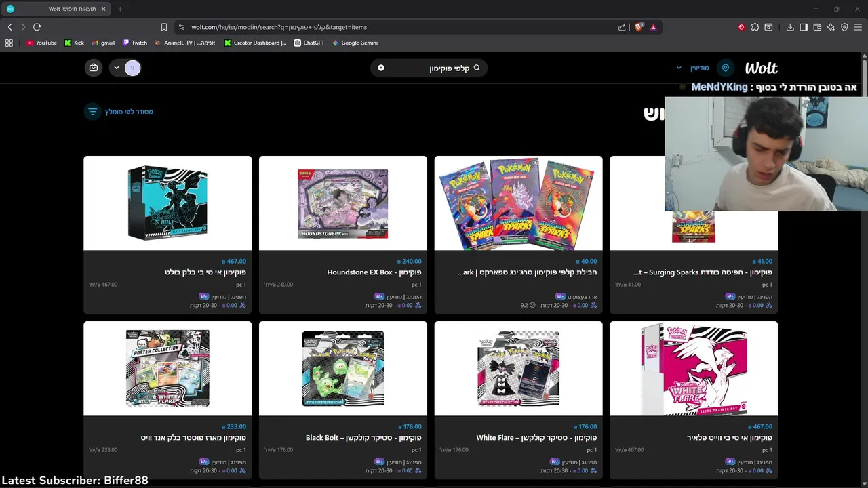Toggle the browser sidebar panel
Screen dimensions: 868x488
(x=804, y=27)
